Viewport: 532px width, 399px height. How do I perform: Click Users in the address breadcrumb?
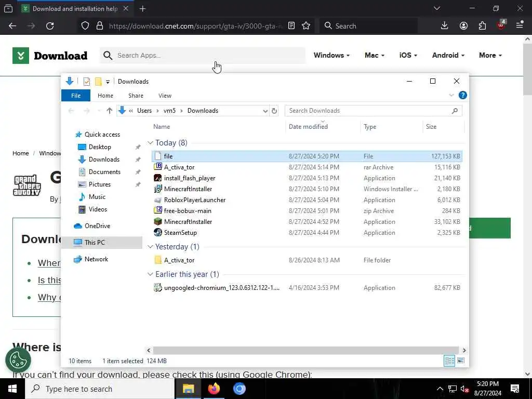144,111
